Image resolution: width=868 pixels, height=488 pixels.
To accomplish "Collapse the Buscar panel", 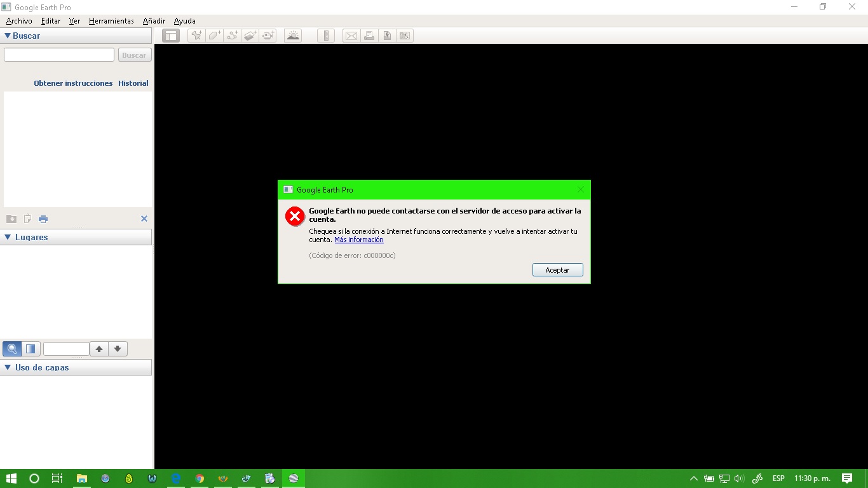I will pyautogui.click(x=8, y=36).
